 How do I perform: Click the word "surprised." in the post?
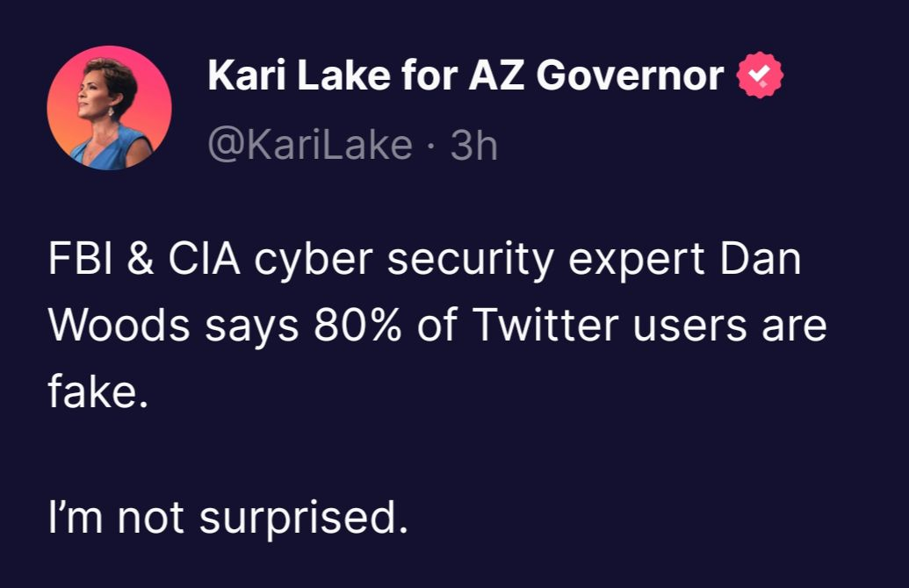click(304, 518)
